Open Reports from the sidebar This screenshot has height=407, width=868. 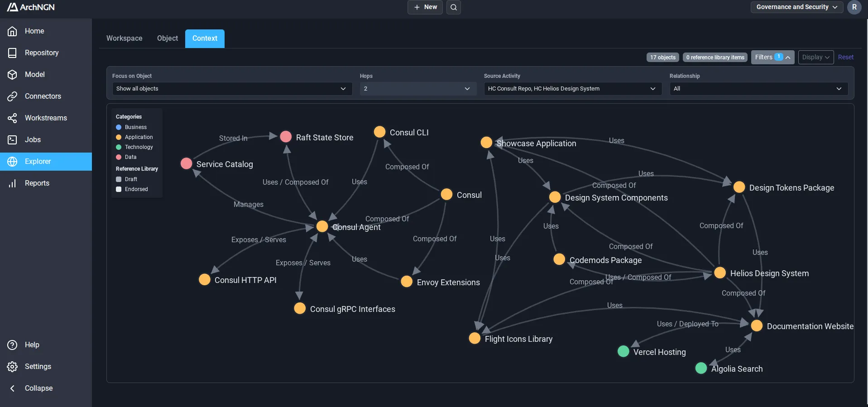pos(46,183)
